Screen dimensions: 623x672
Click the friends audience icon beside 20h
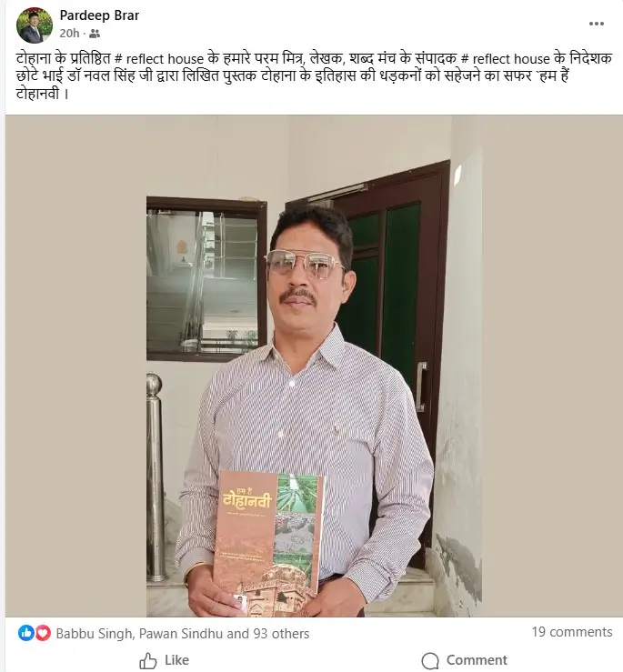coord(95,34)
